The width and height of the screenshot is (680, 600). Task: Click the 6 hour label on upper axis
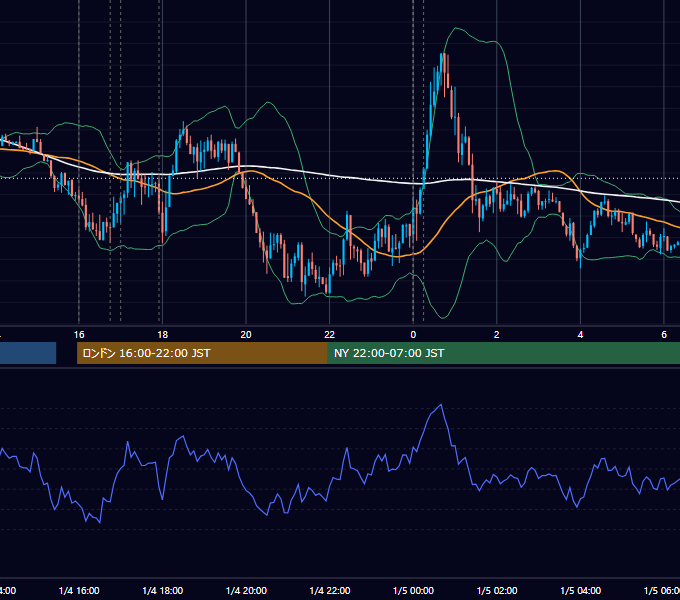664,335
